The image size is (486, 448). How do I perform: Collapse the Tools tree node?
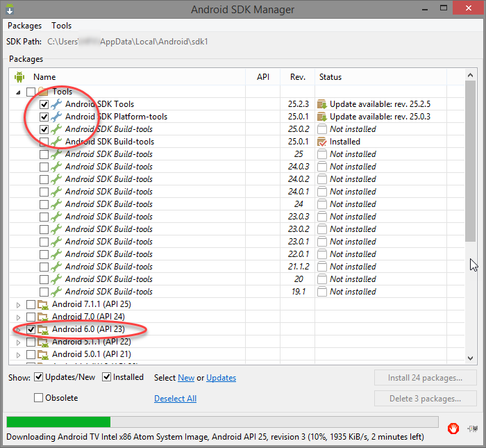[x=19, y=92]
